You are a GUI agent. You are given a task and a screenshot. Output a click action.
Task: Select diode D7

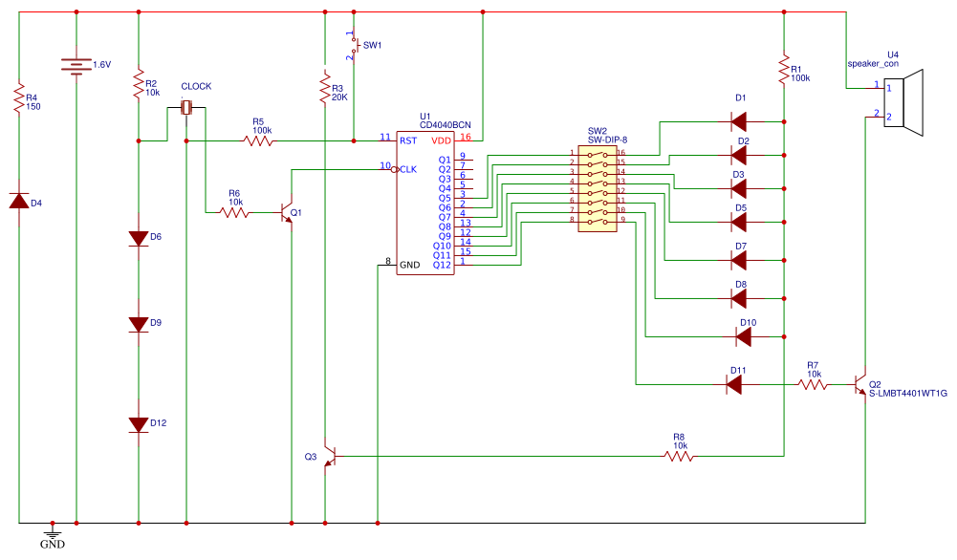739,261
